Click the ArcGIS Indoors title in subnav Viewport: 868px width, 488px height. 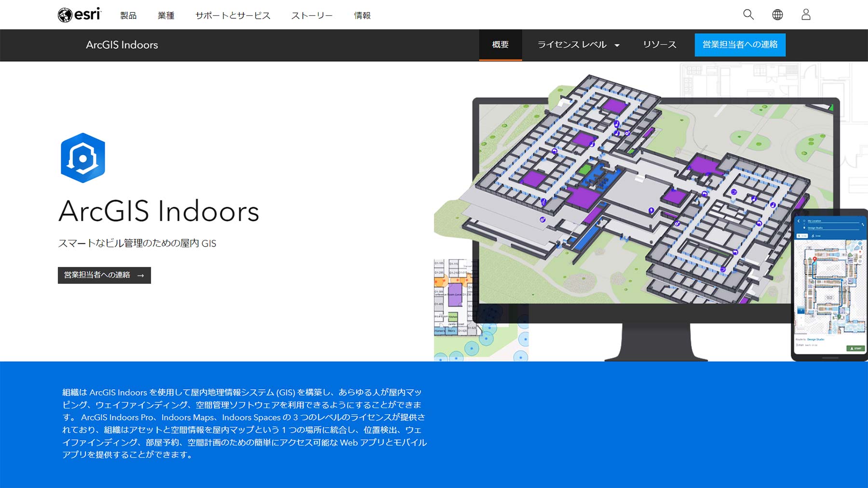[122, 45]
